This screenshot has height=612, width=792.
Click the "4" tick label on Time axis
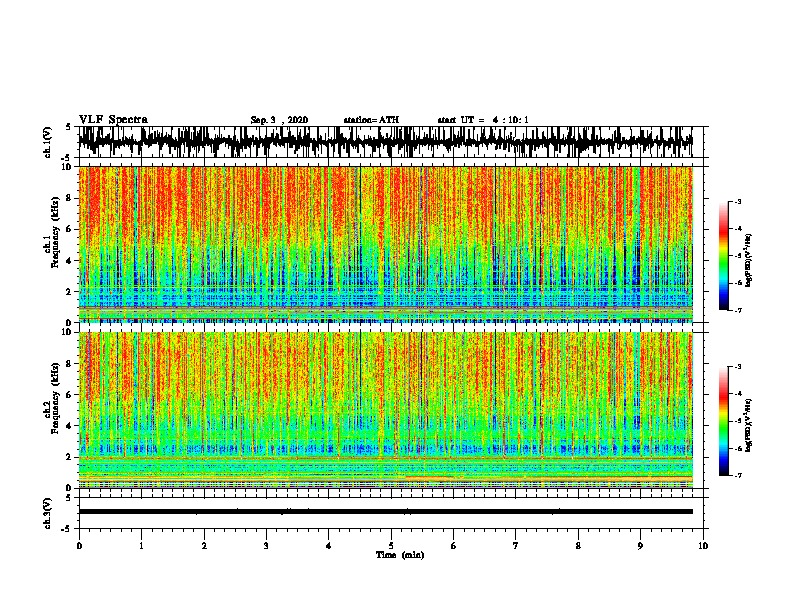coord(329,546)
